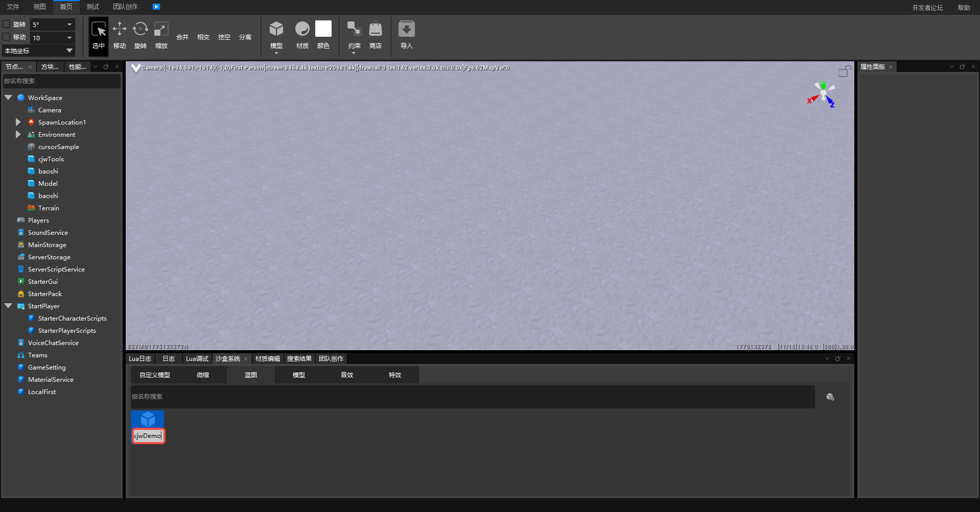Open the 商店 (Store) bag icon

point(376,29)
